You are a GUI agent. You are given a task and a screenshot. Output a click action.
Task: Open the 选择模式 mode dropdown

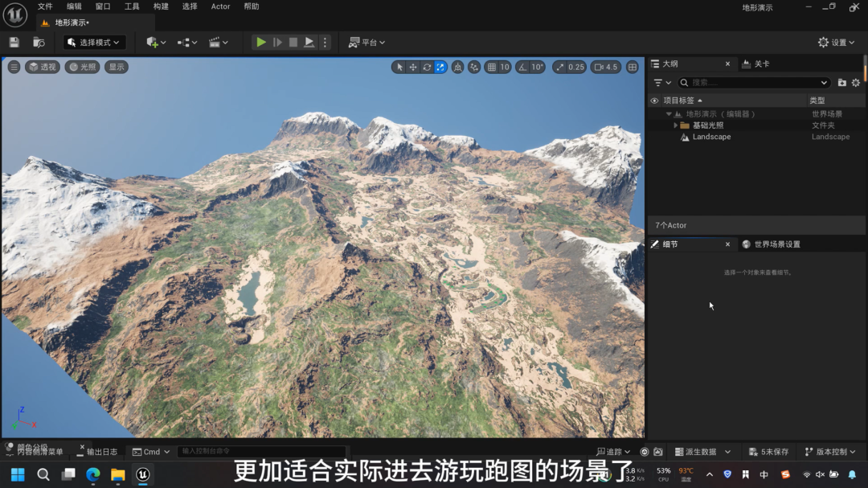pyautogui.click(x=93, y=43)
